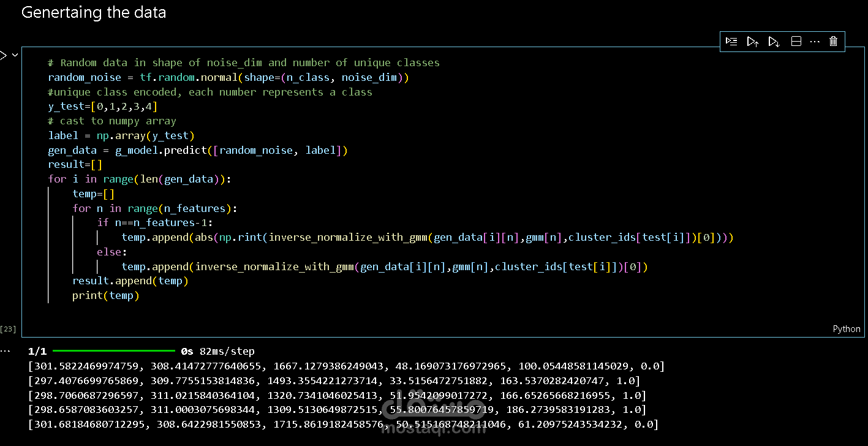Image resolution: width=868 pixels, height=446 pixels.
Task: Click the 'if n==n_features-1:' line
Action: point(155,222)
